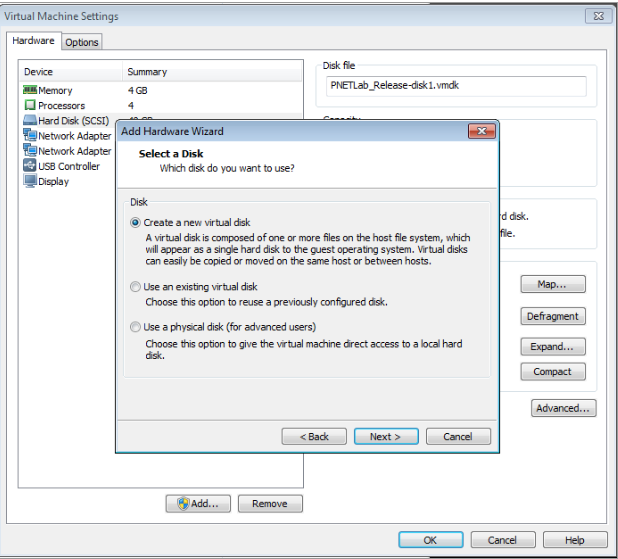Select Create a new virtual disk

click(x=135, y=223)
